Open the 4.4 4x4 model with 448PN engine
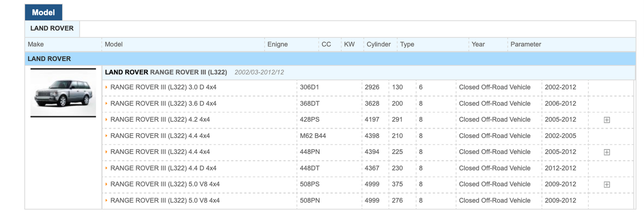The height and width of the screenshot is (215, 644). click(x=160, y=152)
